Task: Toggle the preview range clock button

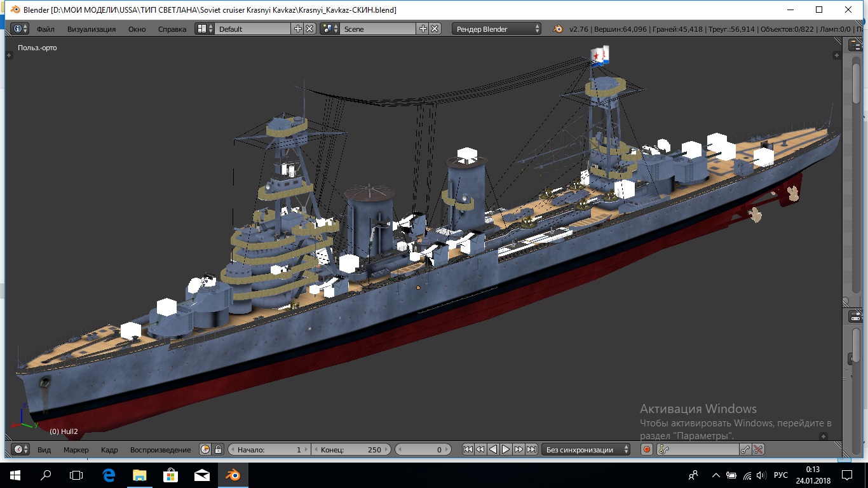Action: coord(205,449)
